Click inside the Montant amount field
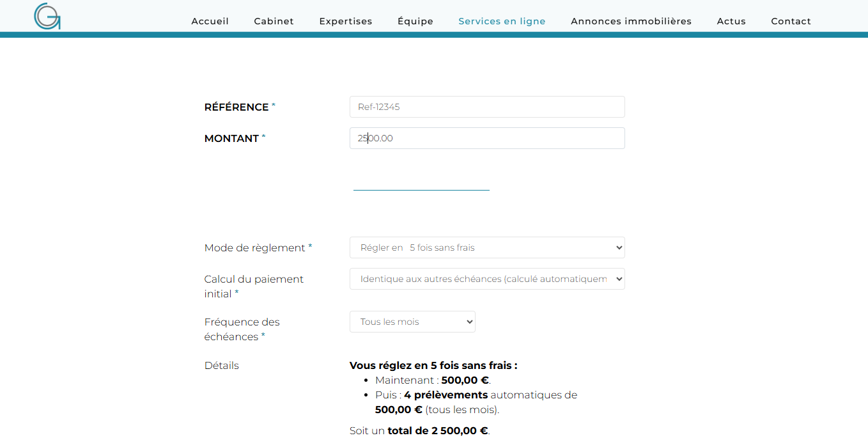This screenshot has height=447, width=868. tap(486, 138)
